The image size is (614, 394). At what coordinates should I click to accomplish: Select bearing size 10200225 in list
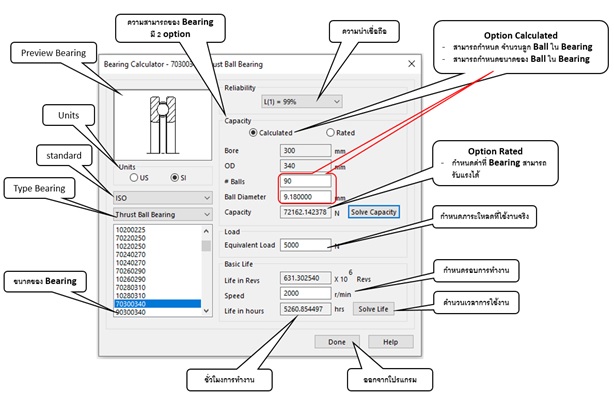tap(158, 230)
